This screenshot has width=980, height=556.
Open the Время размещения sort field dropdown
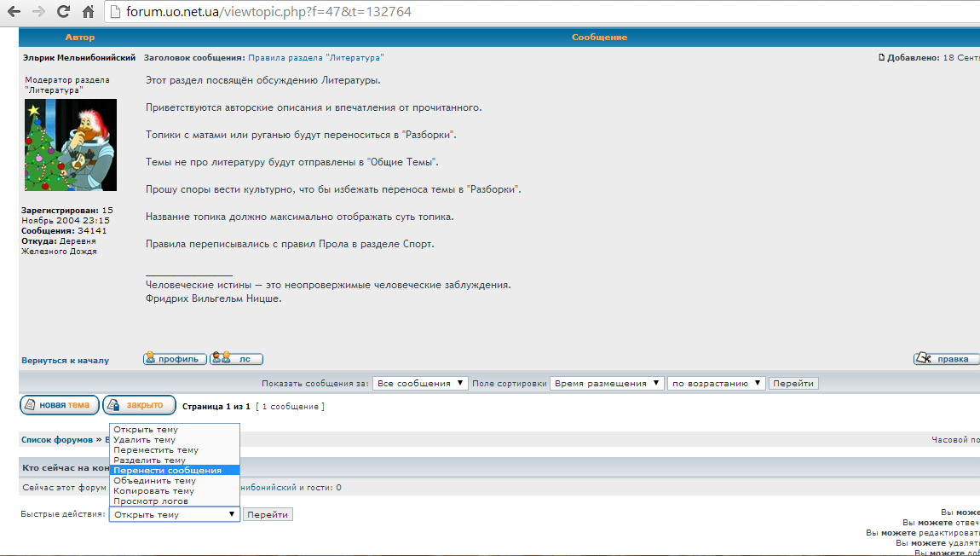click(606, 384)
